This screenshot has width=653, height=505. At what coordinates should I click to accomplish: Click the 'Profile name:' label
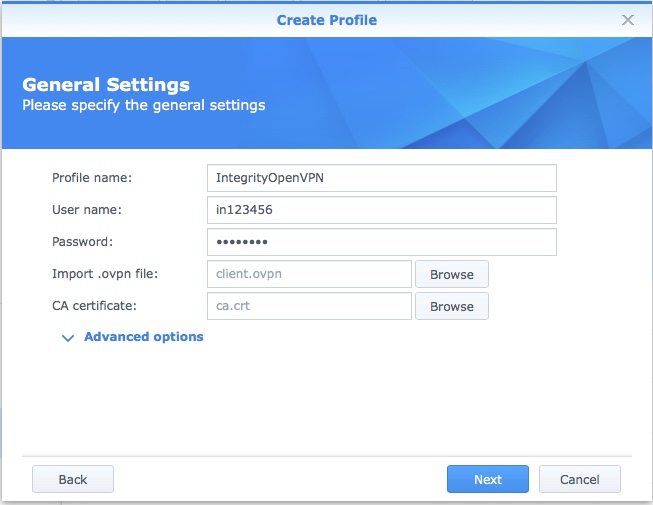(x=92, y=178)
